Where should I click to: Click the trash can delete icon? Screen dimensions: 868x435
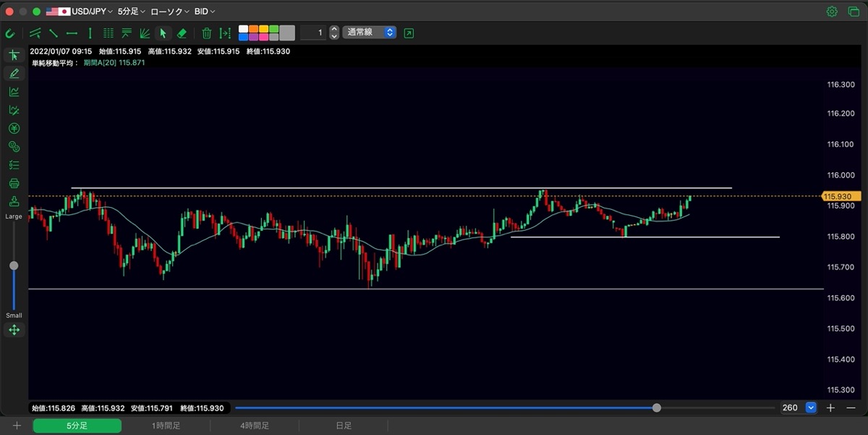coord(207,33)
